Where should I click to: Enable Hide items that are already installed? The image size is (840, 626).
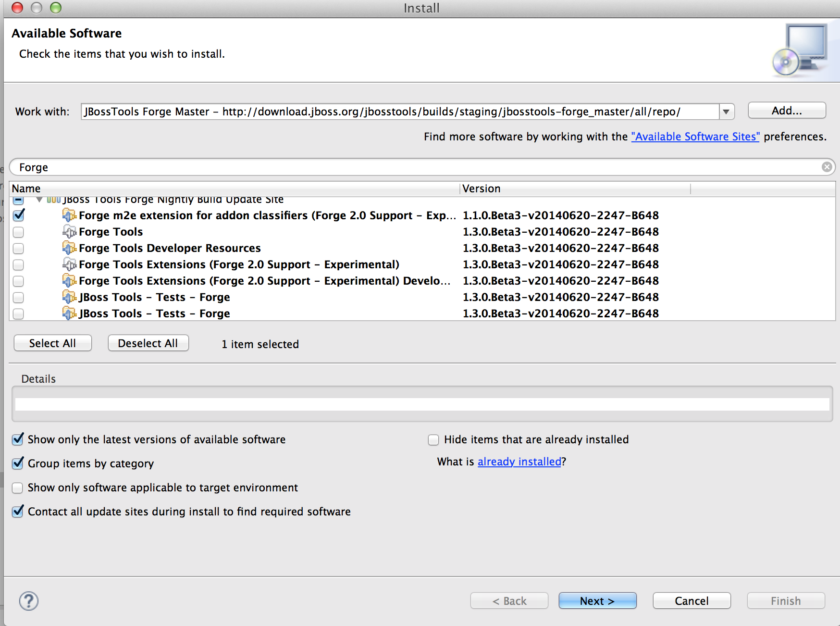click(x=433, y=440)
